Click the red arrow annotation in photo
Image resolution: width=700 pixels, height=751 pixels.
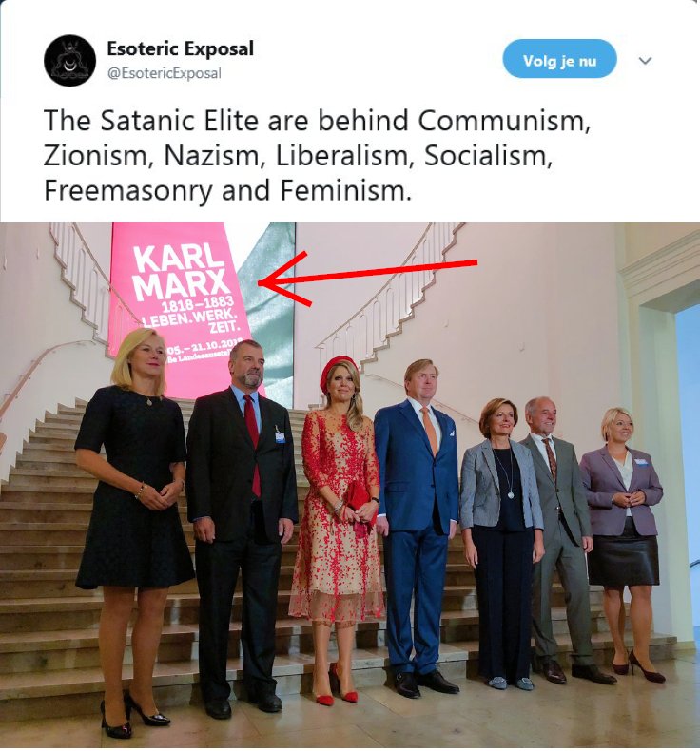(367, 279)
